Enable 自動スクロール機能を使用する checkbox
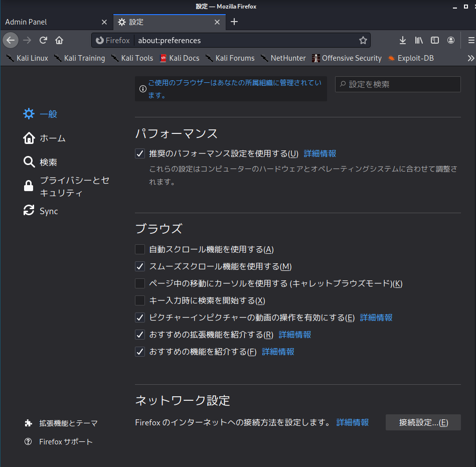This screenshot has height=467, width=476. point(140,249)
